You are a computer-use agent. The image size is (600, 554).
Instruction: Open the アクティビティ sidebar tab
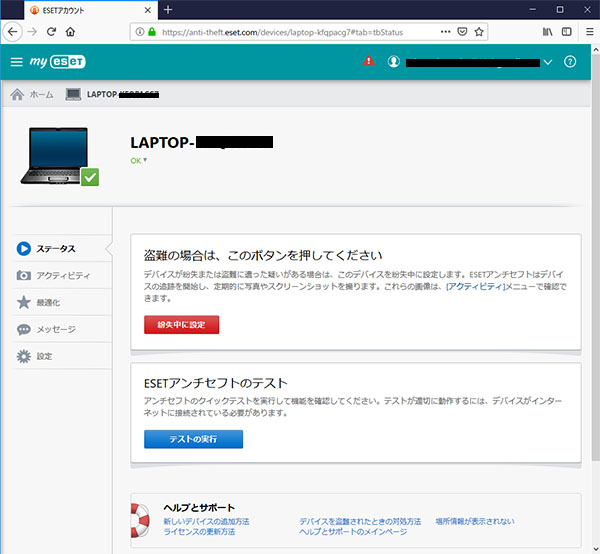tap(62, 275)
